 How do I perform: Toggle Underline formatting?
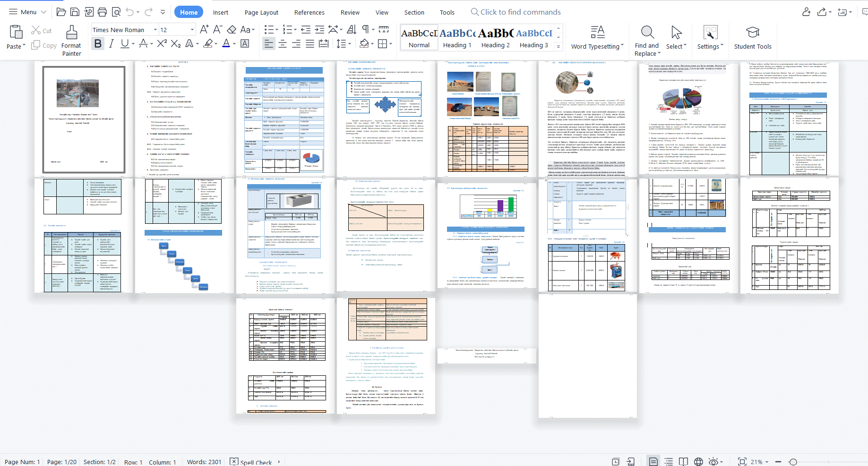point(125,43)
